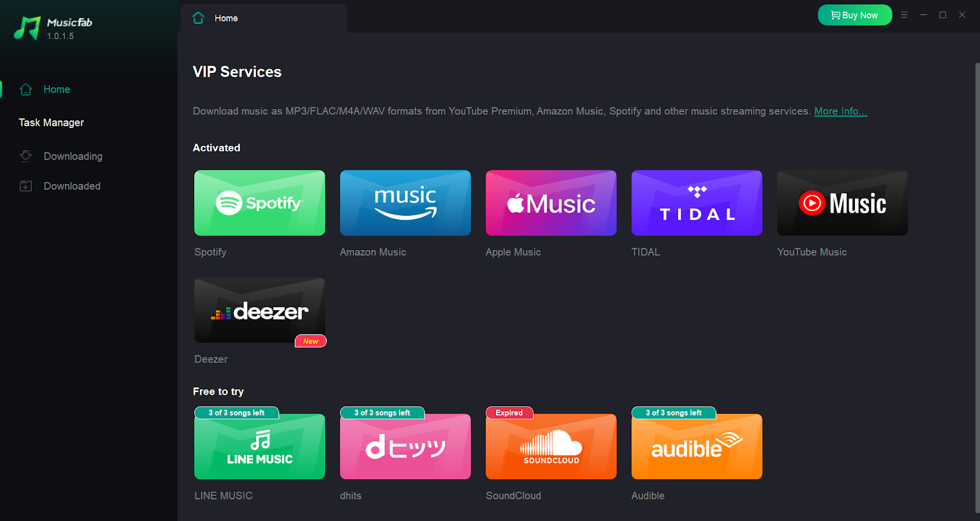The height and width of the screenshot is (521, 980).
Task: Open the SoundCloud expired tile
Action: (551, 447)
